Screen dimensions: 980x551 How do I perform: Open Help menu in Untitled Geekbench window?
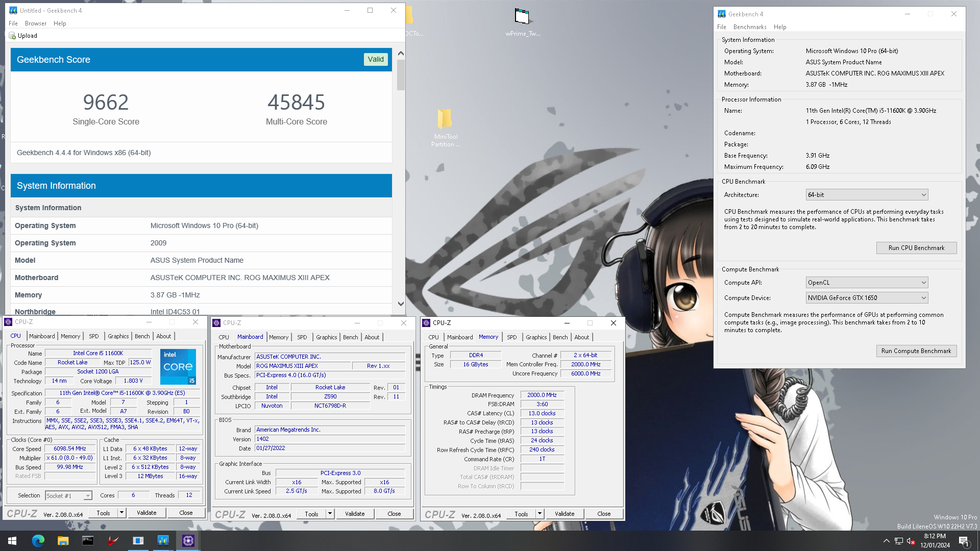tap(60, 23)
